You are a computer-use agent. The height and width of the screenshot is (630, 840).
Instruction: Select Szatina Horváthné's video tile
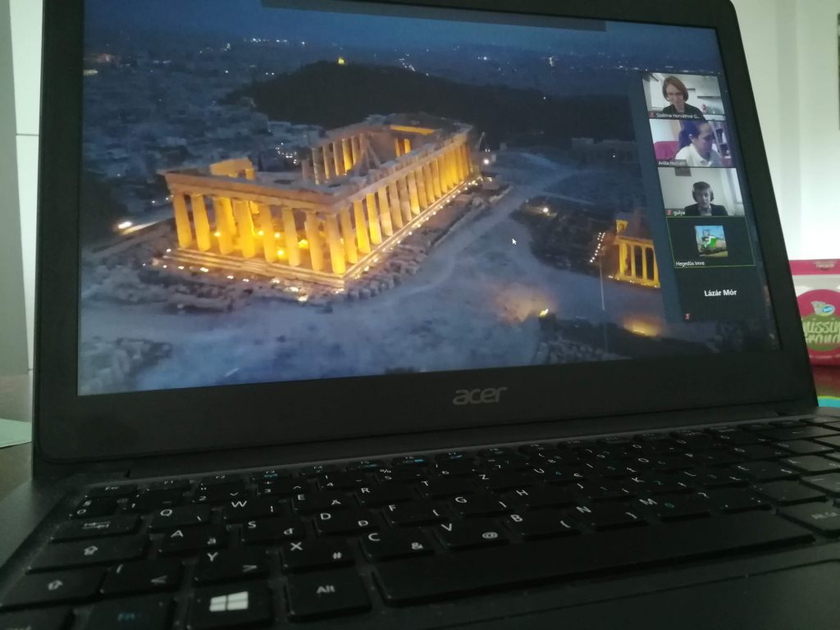click(x=685, y=94)
